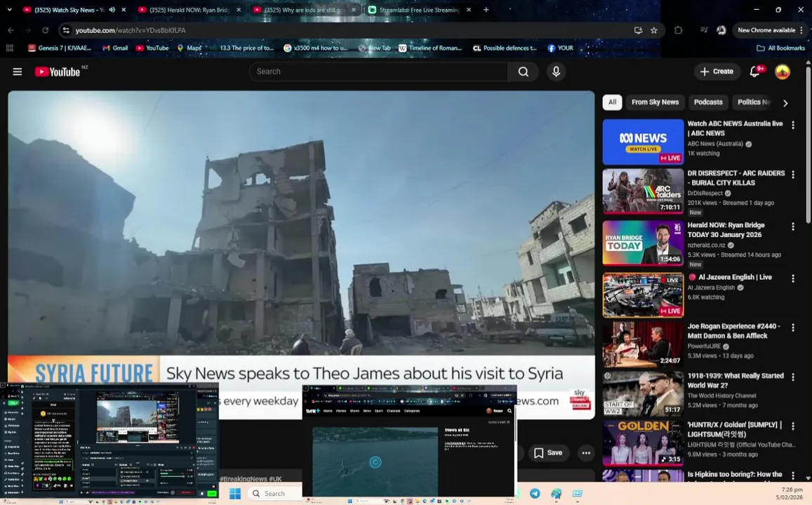Reload the current page
812x505 pixels.
[x=45, y=30]
